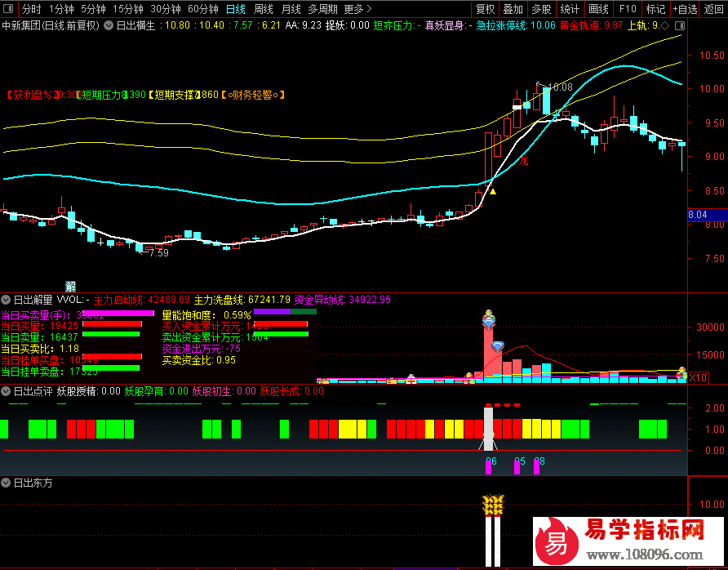Click the red 龙 marker on the chart
Viewport: 728px width, 570px height.
[x=524, y=161]
